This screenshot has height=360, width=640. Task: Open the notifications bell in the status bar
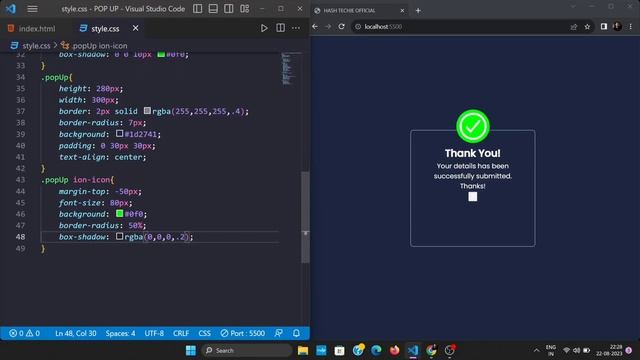coord(296,333)
